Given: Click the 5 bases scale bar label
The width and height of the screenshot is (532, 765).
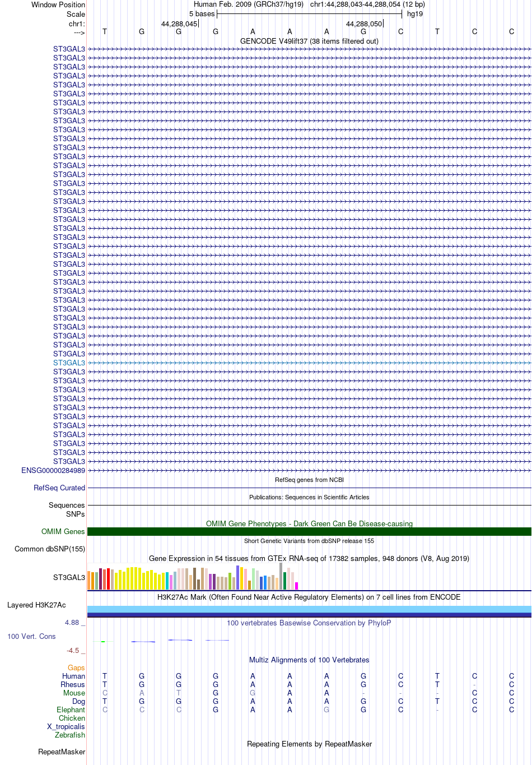Looking at the screenshot, I should point(202,14).
